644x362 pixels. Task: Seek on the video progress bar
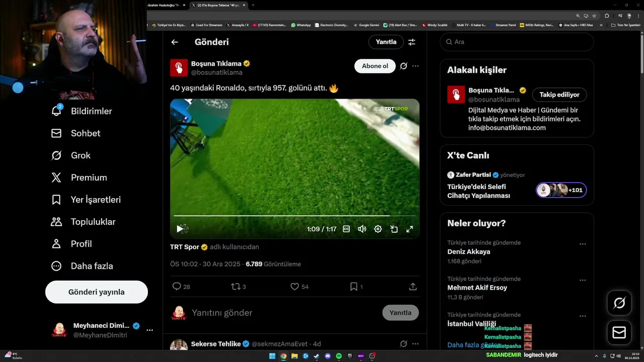coord(294,216)
